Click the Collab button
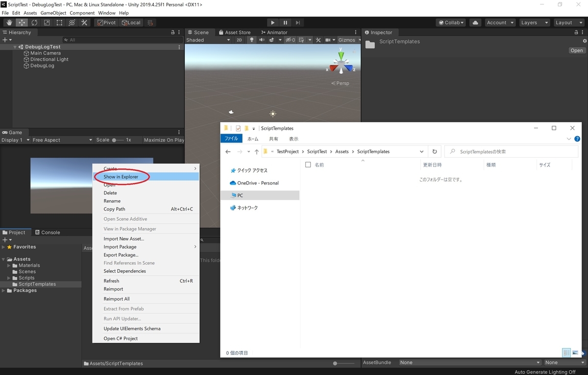The image size is (588, 375). coord(451,23)
